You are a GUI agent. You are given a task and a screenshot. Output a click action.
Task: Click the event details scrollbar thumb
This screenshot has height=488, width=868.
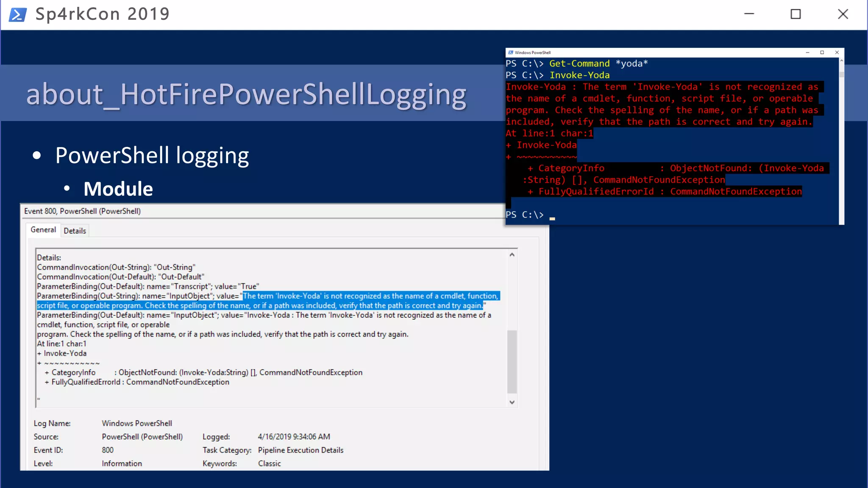point(512,362)
